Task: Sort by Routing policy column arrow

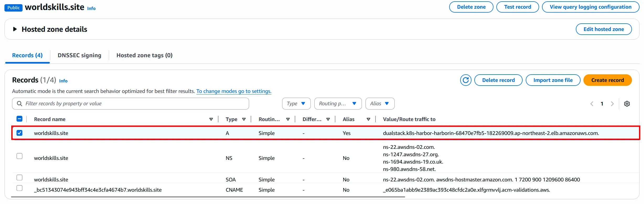Action: (x=288, y=119)
